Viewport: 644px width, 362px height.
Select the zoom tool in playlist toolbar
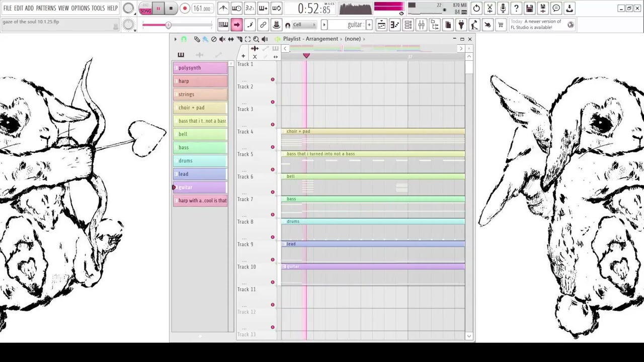(256, 39)
